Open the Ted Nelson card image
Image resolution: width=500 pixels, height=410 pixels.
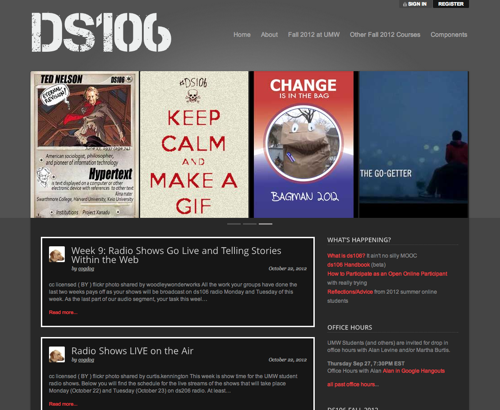click(x=85, y=144)
